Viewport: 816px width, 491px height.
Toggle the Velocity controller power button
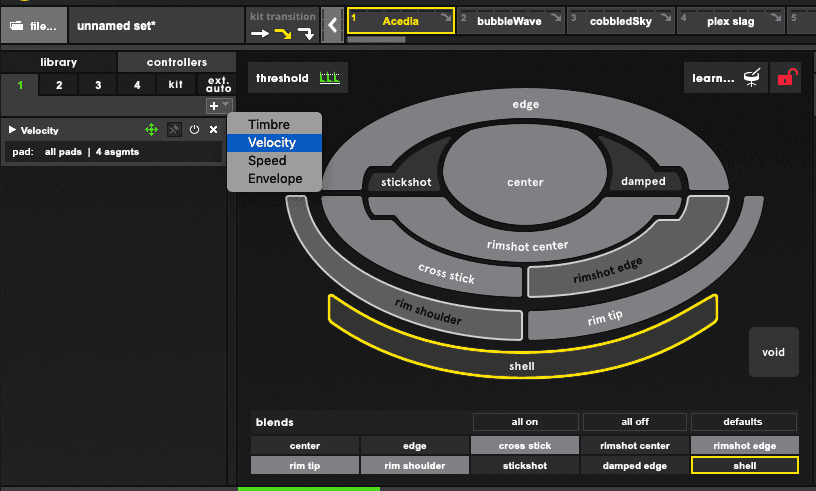(194, 130)
